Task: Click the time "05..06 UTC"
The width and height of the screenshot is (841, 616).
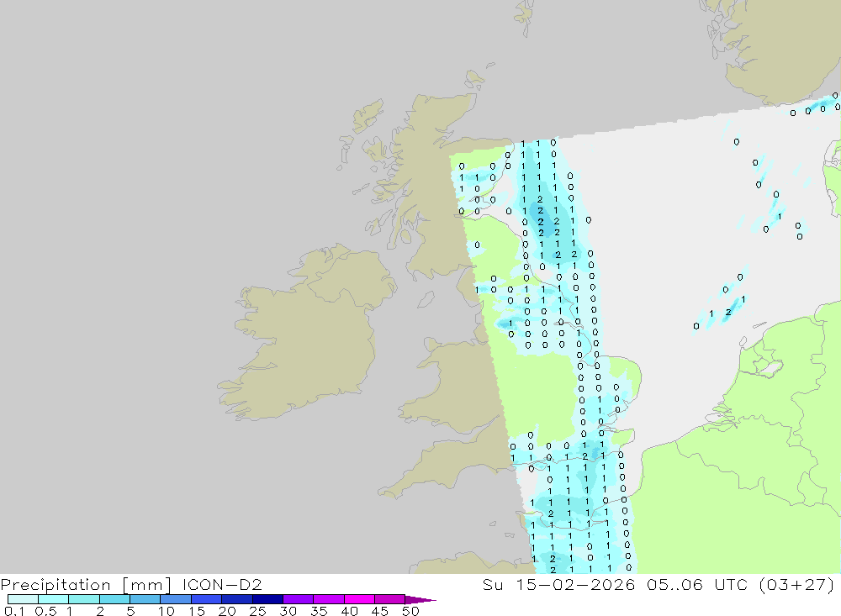Action: point(697,584)
